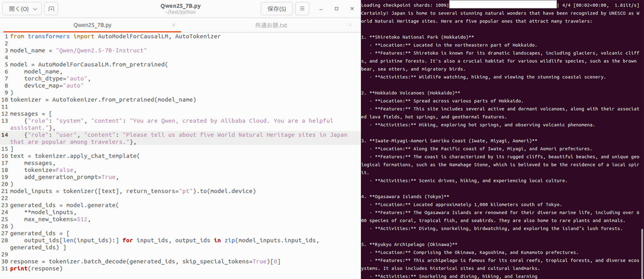This screenshot has height=279, width=644.
Task: Click the Diving, snorkeling activities line in terminal
Action: coord(496,229)
